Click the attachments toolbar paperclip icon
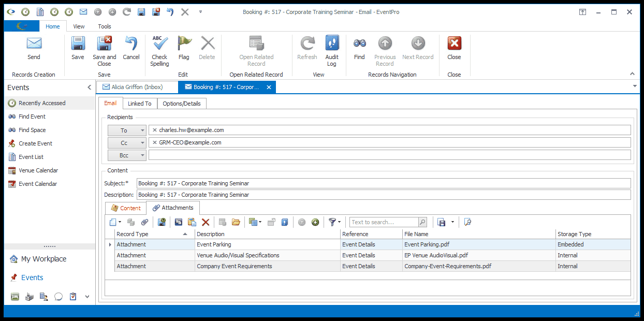This screenshot has width=644, height=321. [144, 222]
